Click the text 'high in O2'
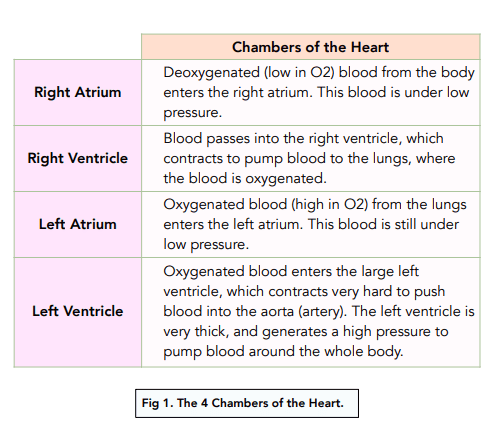 point(330,204)
